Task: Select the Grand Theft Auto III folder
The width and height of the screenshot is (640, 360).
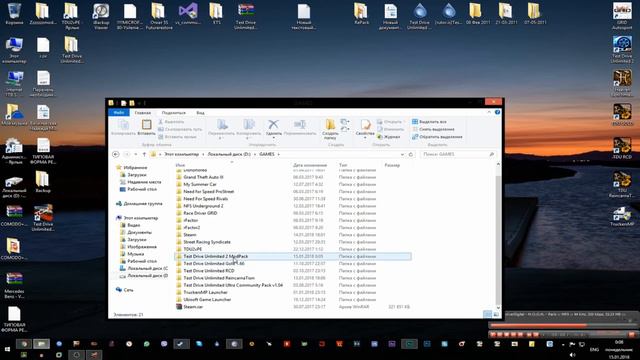Action: tap(200, 177)
